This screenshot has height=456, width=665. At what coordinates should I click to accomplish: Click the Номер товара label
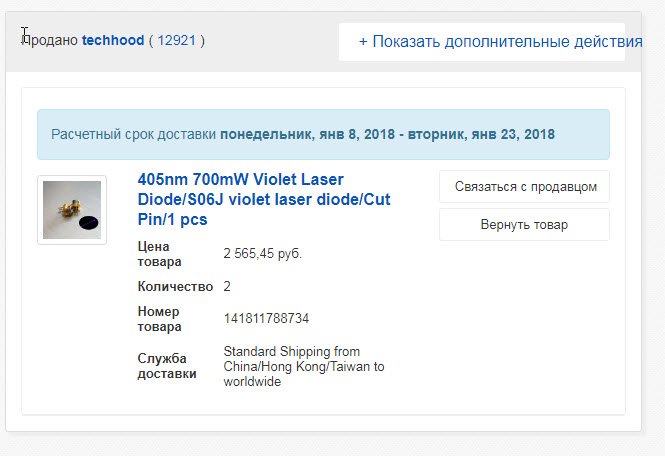pos(159,319)
